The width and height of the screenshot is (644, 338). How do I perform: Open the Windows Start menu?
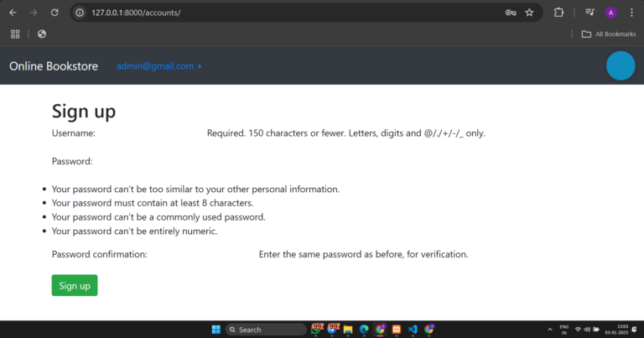(215, 330)
